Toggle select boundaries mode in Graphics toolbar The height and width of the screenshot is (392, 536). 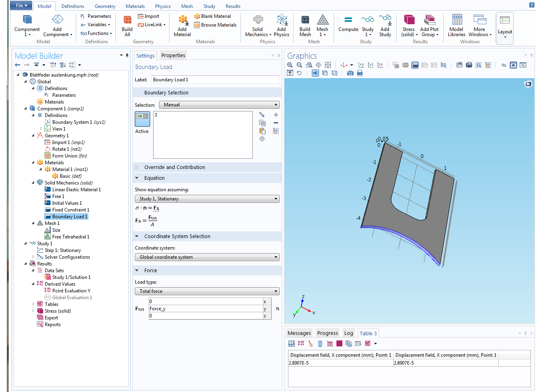(x=415, y=65)
